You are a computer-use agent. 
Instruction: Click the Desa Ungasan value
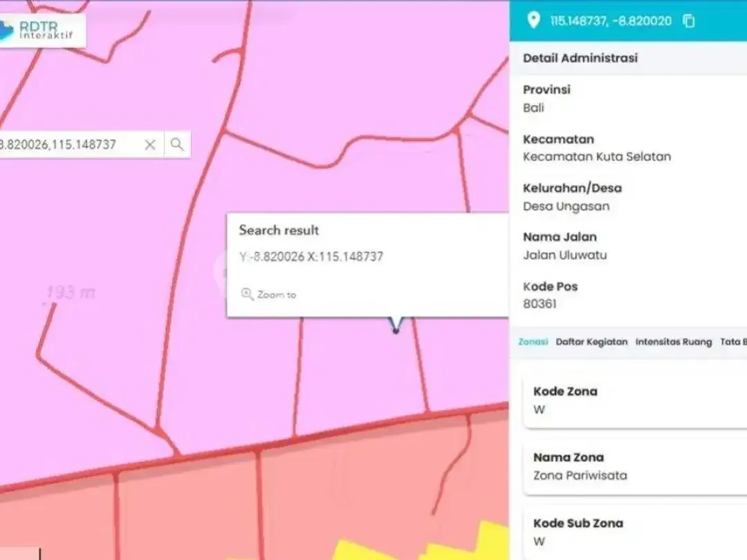pos(566,206)
